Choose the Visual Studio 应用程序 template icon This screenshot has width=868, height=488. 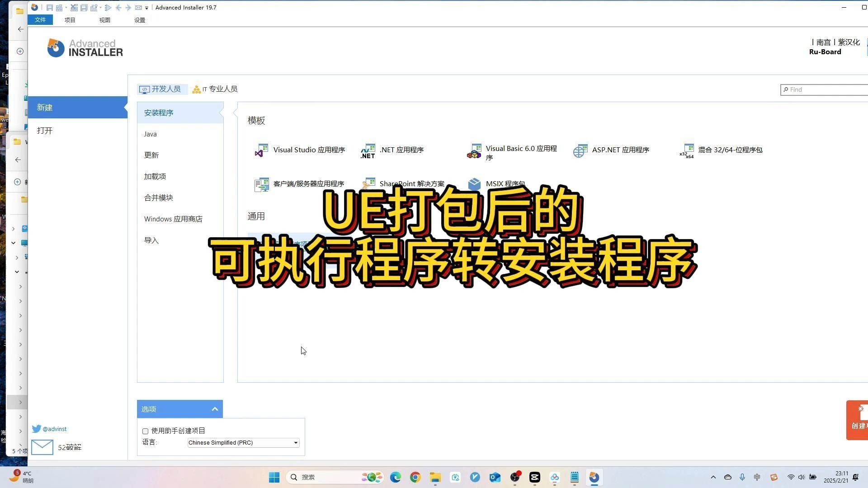[x=261, y=150]
